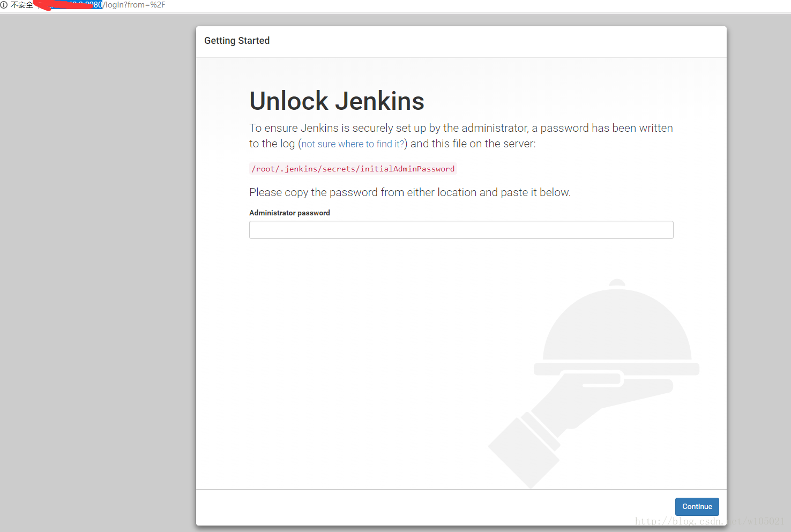Click the Continue button

pos(697,506)
